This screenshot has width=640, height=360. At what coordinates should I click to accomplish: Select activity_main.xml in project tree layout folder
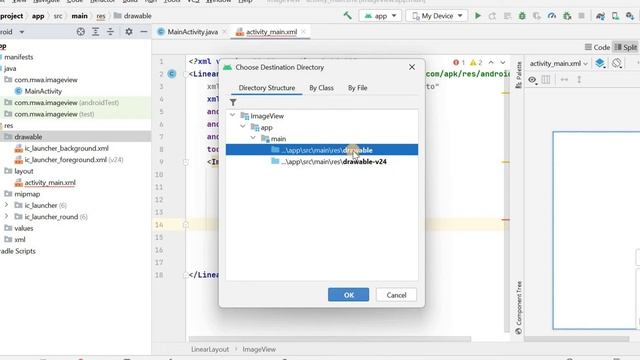tap(50, 182)
